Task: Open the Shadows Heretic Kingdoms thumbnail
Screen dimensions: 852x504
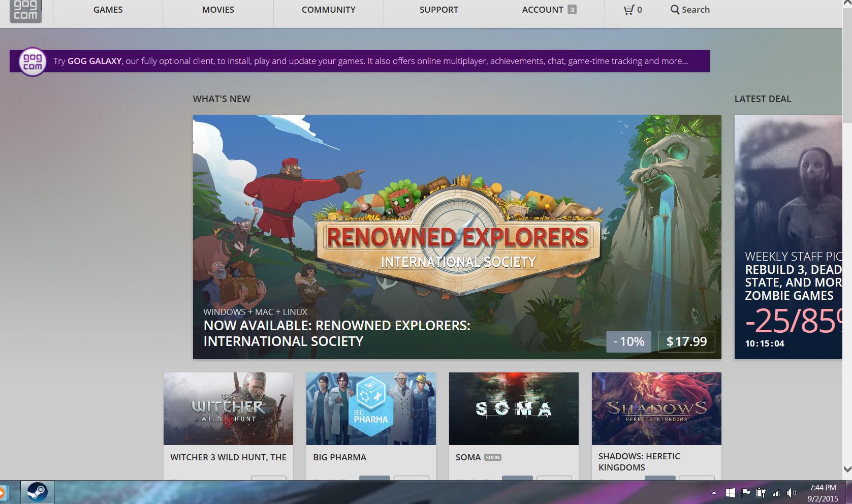Action: (656, 408)
